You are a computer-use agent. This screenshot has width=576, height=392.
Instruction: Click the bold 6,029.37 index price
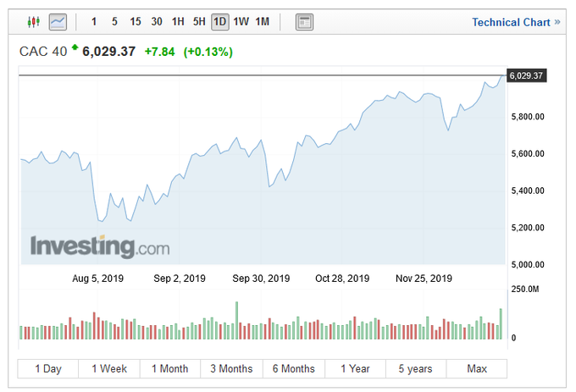(x=108, y=52)
